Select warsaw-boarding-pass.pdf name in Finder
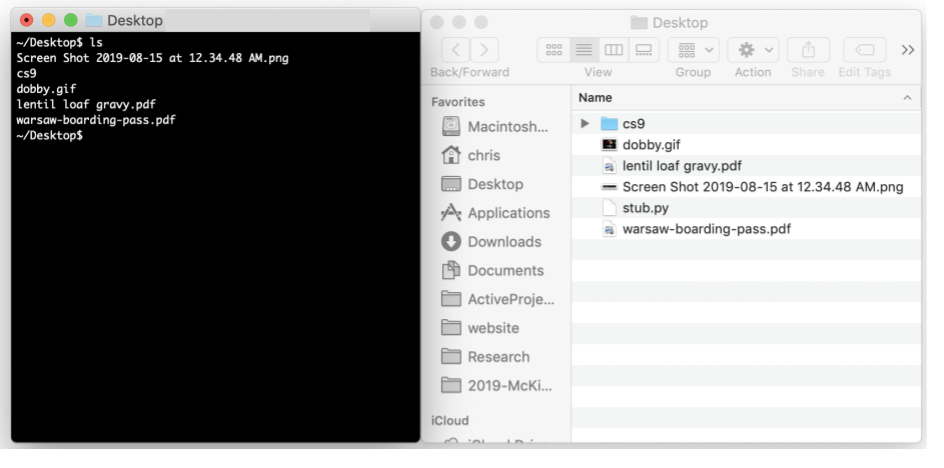This screenshot has height=468, width=944. [x=706, y=229]
